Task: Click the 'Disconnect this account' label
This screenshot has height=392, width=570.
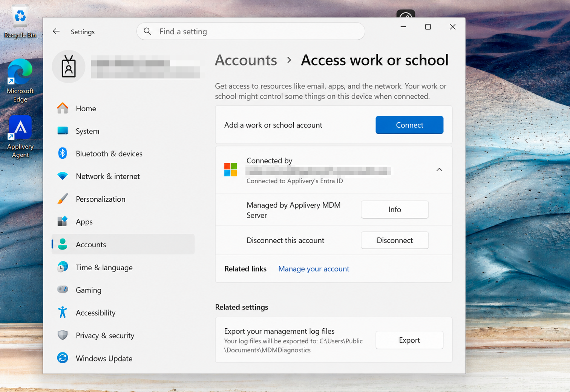Action: pos(285,240)
